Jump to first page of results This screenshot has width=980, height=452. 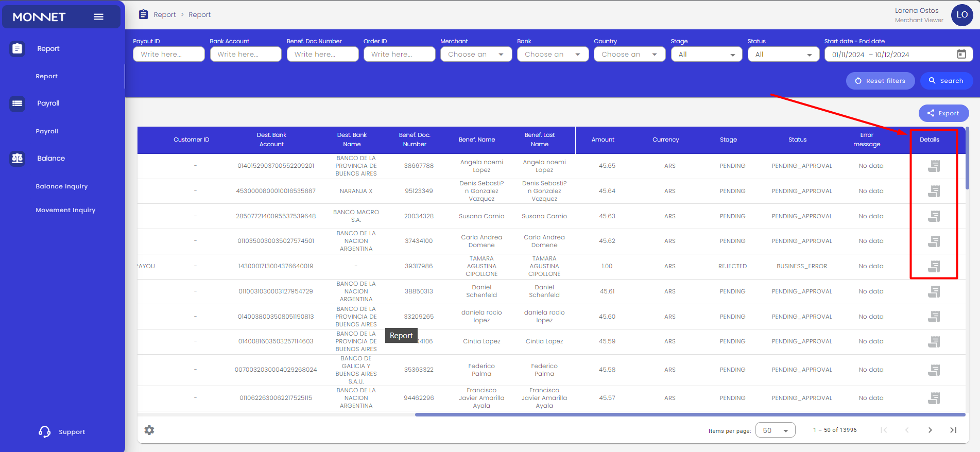[x=884, y=430]
